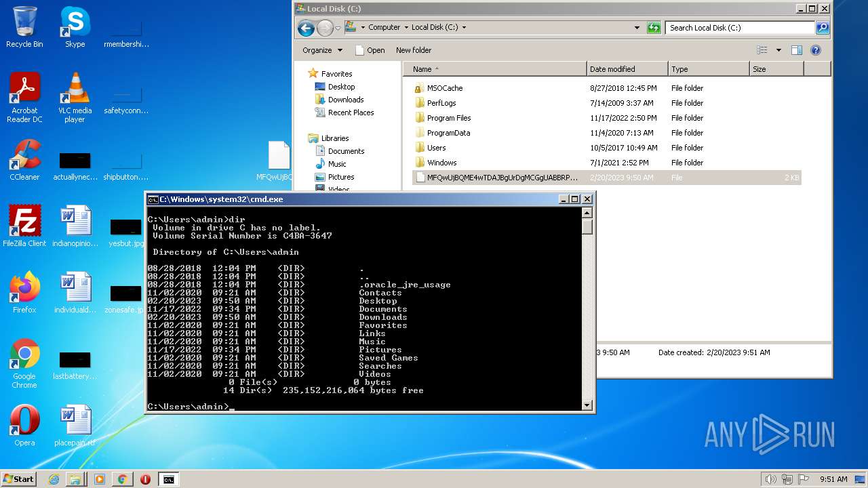
Task: Open the view options dropdown arrow
Action: coord(778,50)
